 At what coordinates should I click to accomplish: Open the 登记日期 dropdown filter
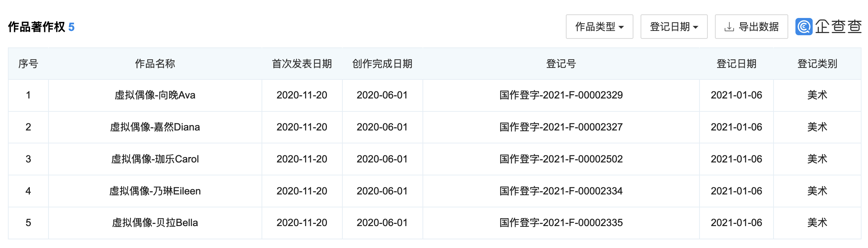(674, 27)
